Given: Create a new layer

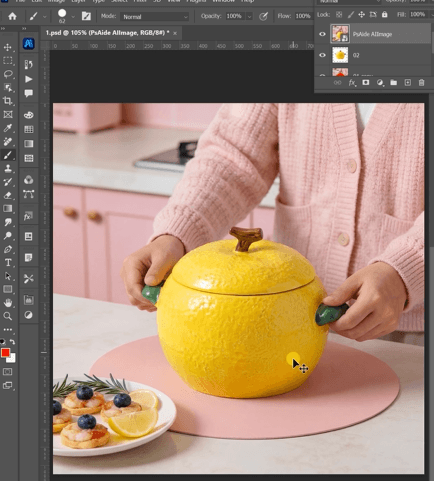Looking at the screenshot, I should 408,82.
